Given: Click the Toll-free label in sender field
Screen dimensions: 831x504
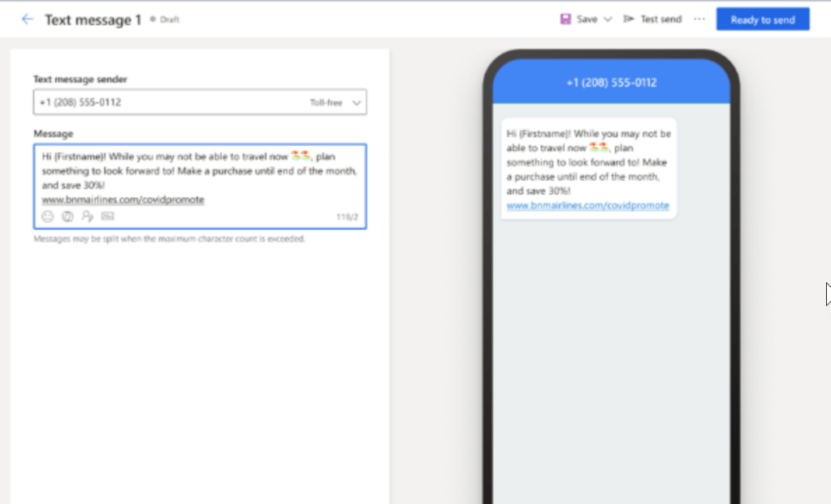Looking at the screenshot, I should [x=326, y=103].
